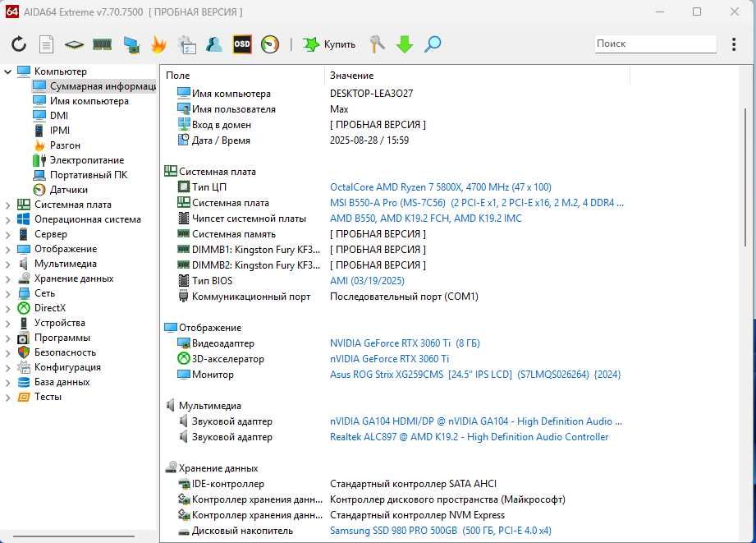756x543 pixels.
Task: Expand Операционная система tree node
Action: tap(7, 220)
